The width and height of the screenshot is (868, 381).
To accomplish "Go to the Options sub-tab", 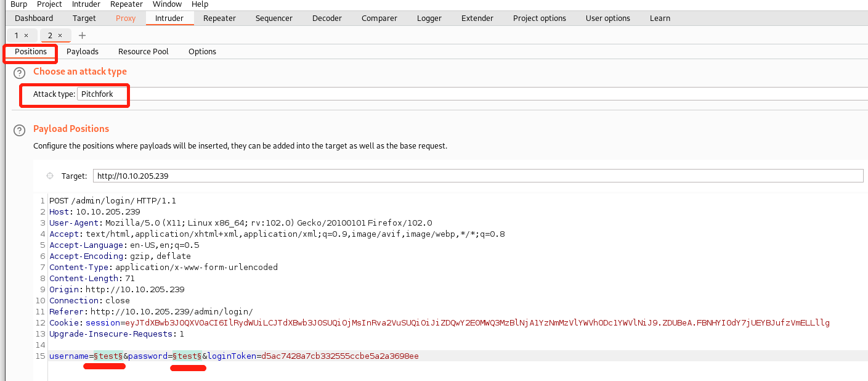I will (x=202, y=52).
